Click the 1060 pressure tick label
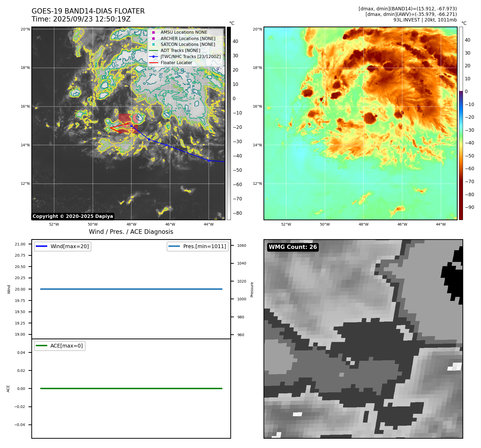This screenshot has height=448, width=481. point(242,245)
